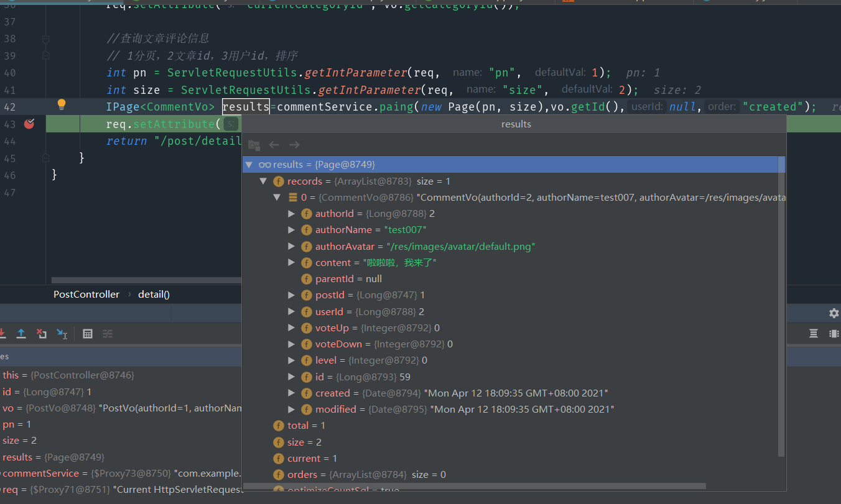This screenshot has width=841, height=504.
Task: Click the field icon next to authorName
Action: (x=307, y=230)
